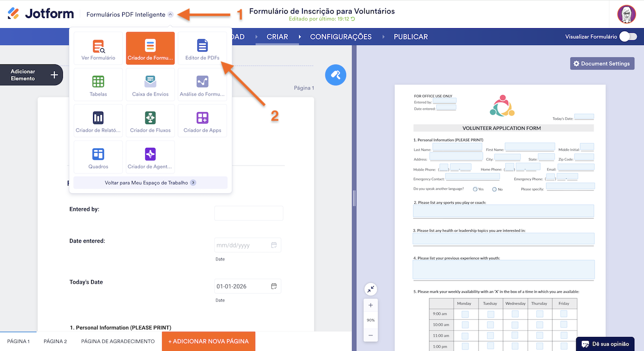Click Adicionar Nova Página button
The image size is (644, 351).
coord(208,341)
